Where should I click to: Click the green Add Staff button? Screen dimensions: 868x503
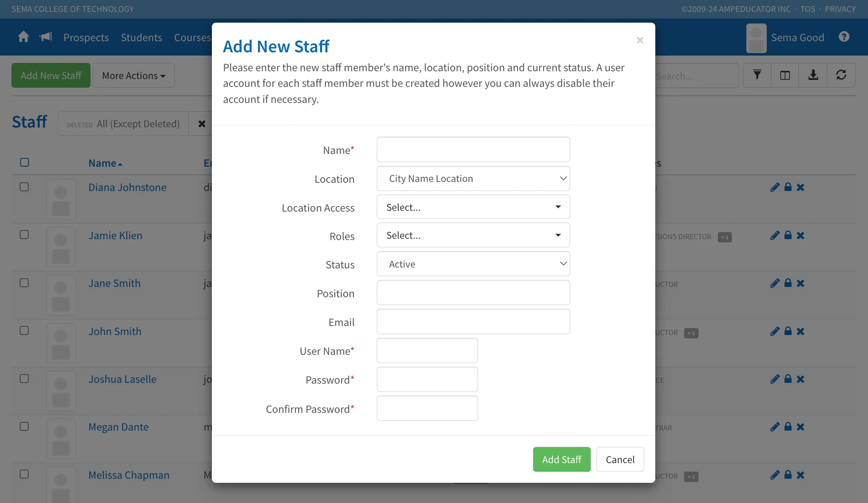562,459
